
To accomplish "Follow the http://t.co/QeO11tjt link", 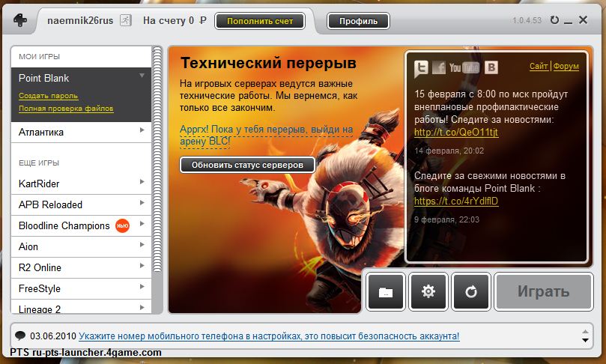I will click(456, 132).
